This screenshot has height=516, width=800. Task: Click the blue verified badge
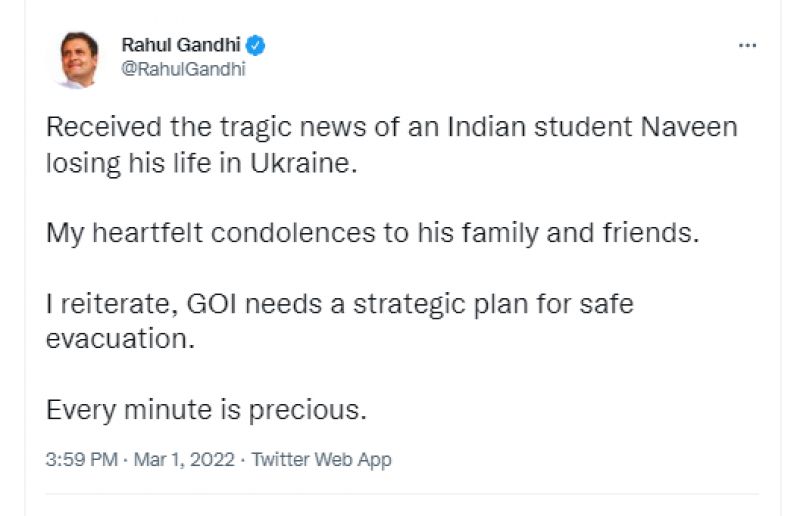[x=257, y=45]
